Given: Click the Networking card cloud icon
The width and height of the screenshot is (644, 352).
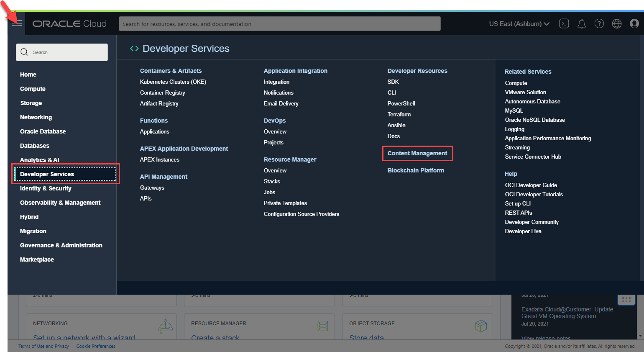Looking at the screenshot, I should 166,326.
